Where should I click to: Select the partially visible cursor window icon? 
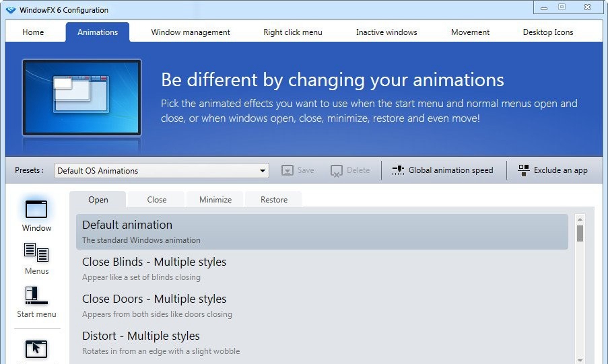36,349
